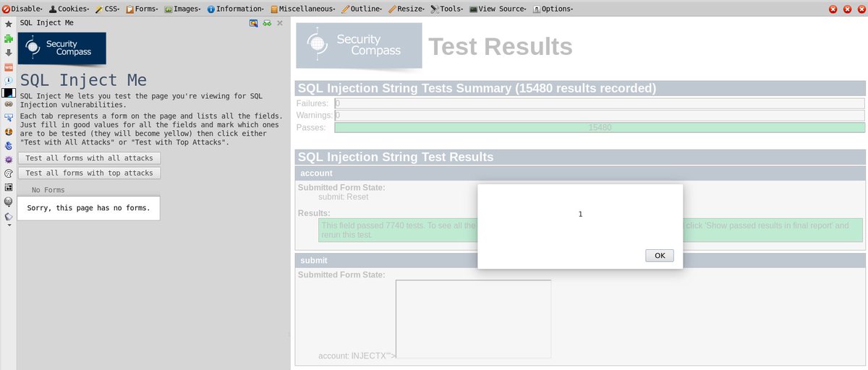Click the green puzzle add-ons icon
868x370 pixels.
9,38
